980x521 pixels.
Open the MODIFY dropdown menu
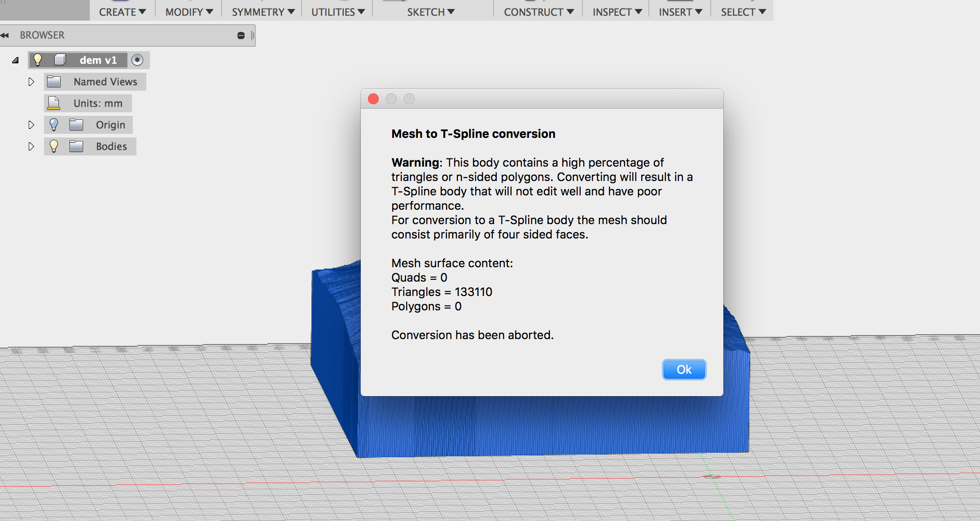coord(189,12)
